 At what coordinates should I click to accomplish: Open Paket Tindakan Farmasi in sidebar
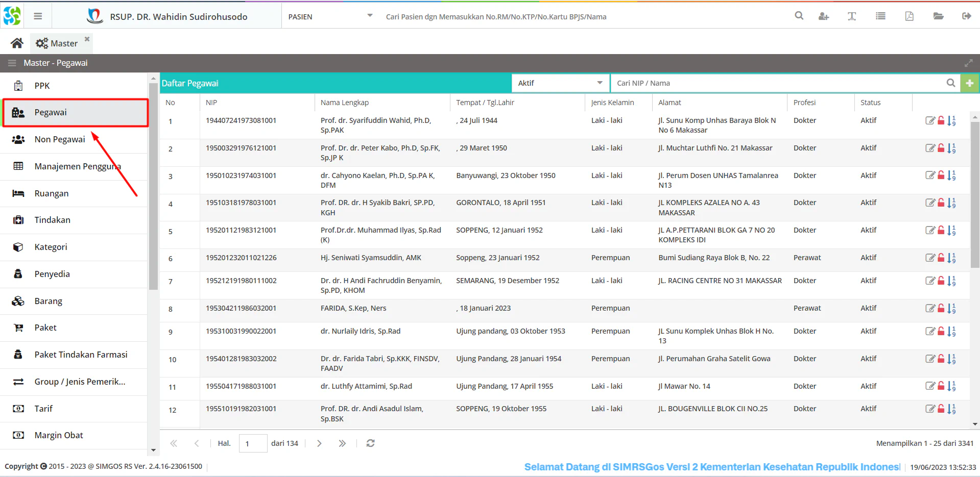(74, 355)
